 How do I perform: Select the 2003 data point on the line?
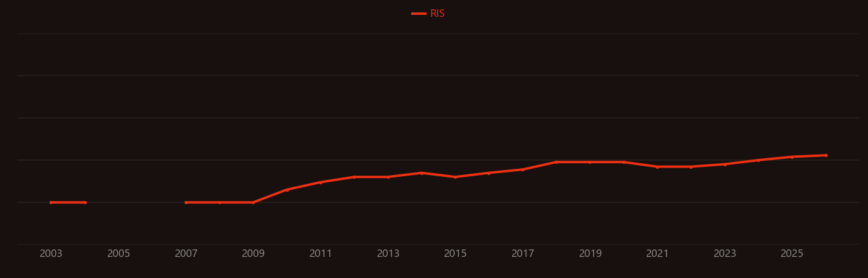51,202
